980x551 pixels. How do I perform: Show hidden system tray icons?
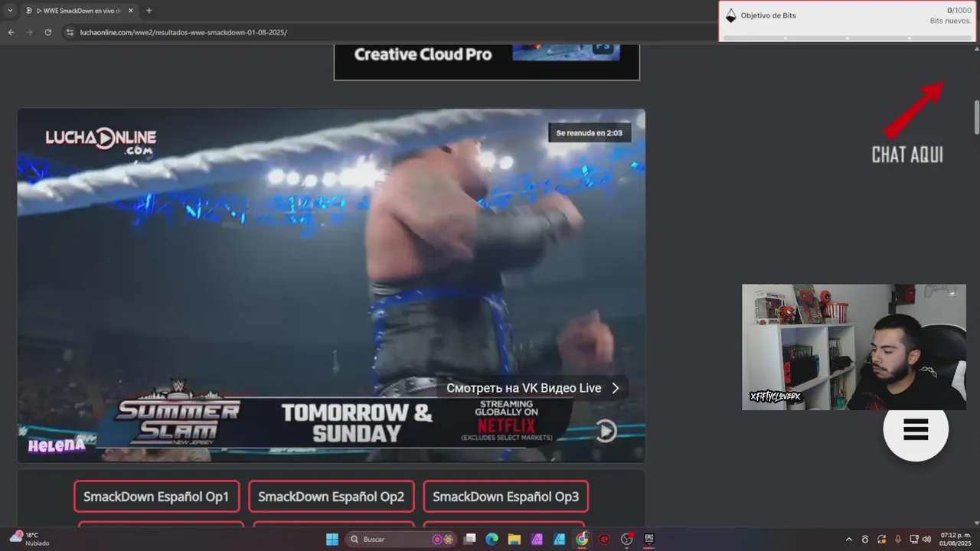click(x=848, y=540)
